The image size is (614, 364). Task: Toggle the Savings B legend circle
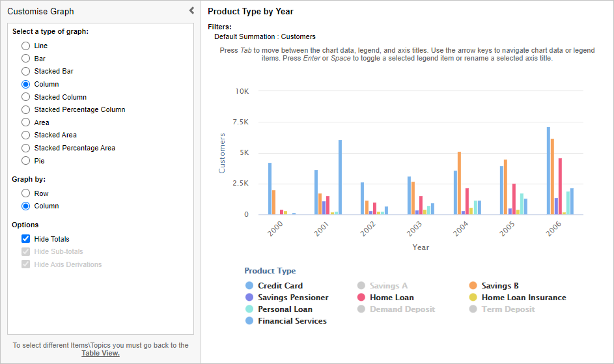pos(473,286)
